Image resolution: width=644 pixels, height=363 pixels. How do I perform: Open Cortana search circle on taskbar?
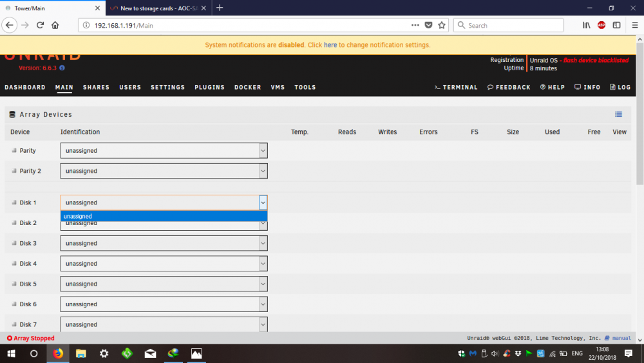point(34,353)
